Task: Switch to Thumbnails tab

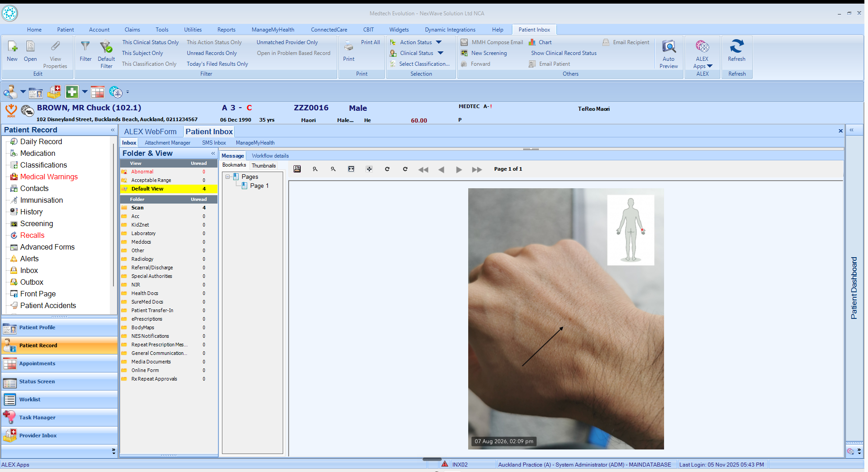Action: point(263,166)
